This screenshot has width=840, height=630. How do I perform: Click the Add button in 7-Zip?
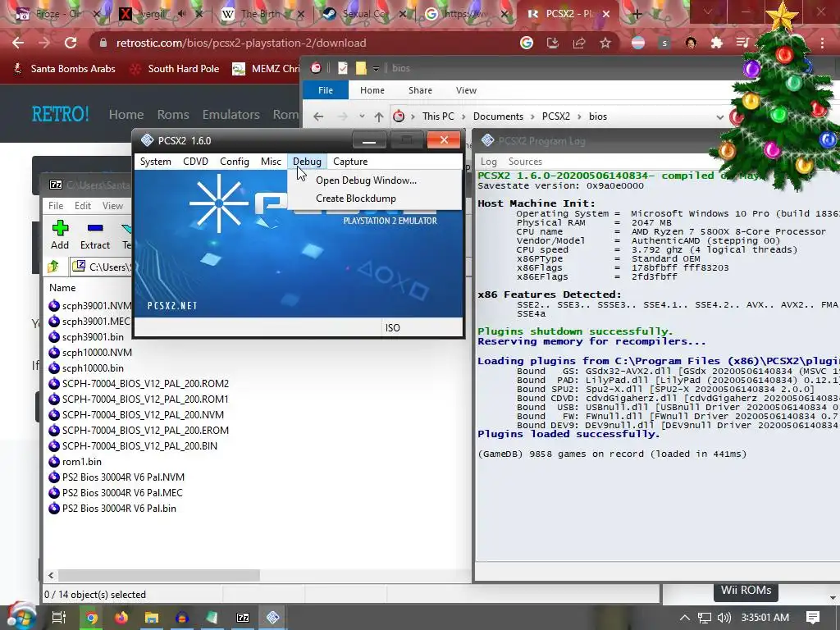60,235
